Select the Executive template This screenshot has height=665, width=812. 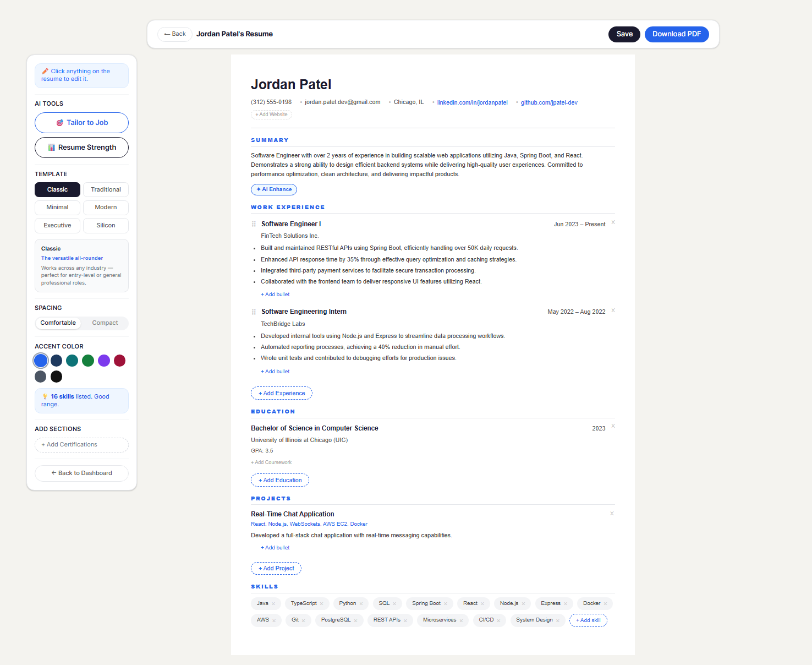57,225
